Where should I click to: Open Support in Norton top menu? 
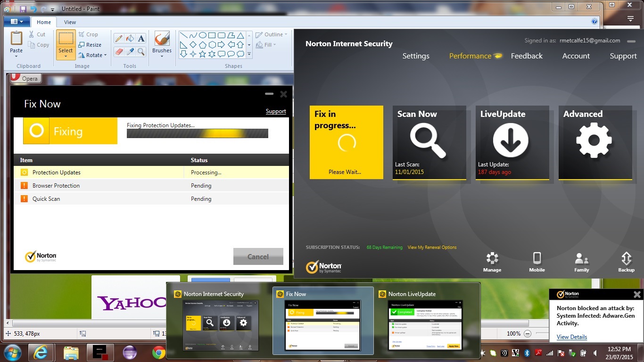click(x=623, y=56)
